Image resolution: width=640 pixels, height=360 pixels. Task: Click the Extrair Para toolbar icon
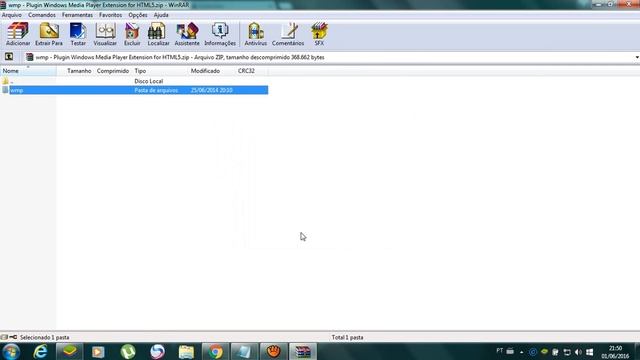(x=49, y=34)
